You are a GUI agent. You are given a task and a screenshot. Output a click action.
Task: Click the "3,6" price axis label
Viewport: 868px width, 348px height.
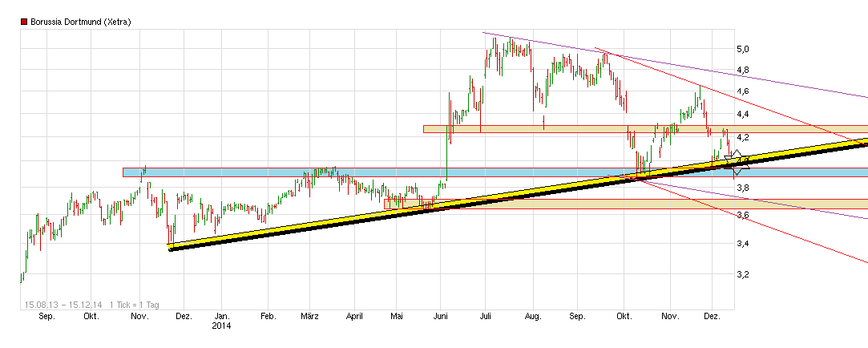[743, 214]
